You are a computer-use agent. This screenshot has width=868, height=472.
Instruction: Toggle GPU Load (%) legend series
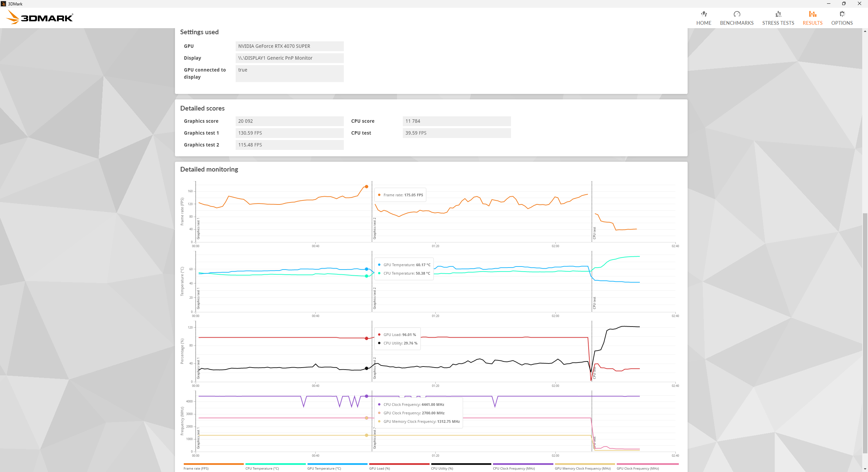click(x=399, y=467)
